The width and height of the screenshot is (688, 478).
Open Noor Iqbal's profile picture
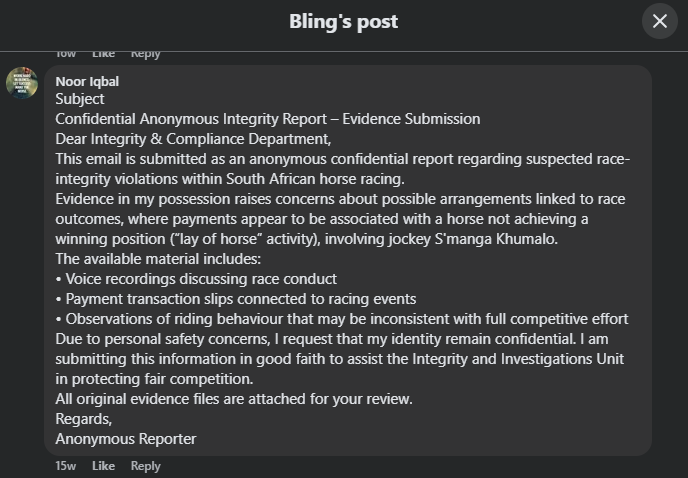(22, 83)
